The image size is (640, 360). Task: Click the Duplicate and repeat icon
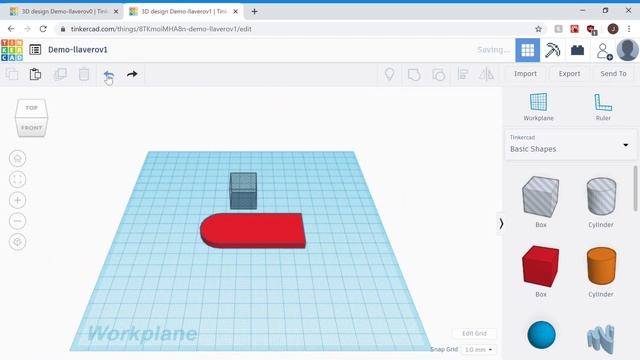[x=60, y=74]
